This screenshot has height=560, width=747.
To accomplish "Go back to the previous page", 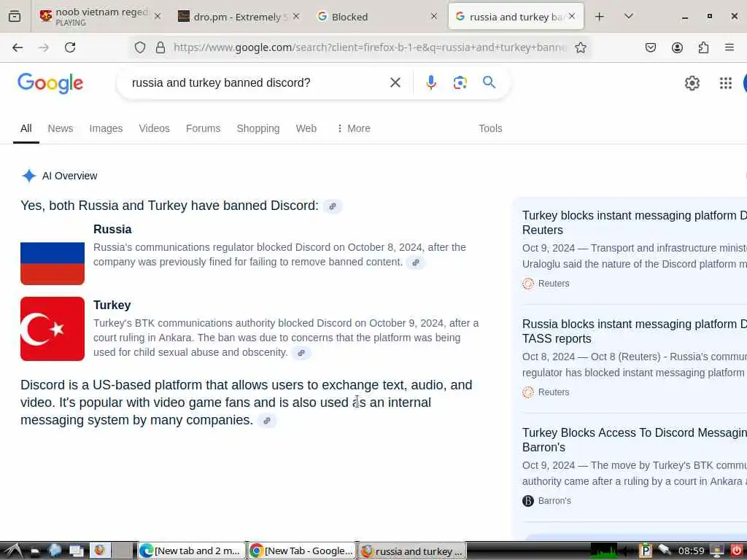I will click(x=18, y=47).
